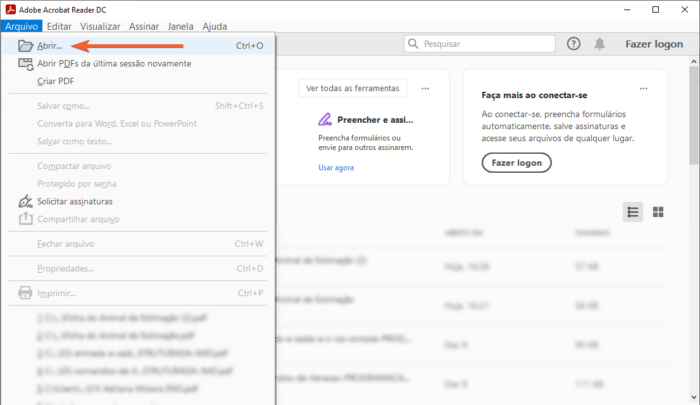Click Protegido por senha entry
Viewport: 700px width, 405px height.
pos(138,184)
